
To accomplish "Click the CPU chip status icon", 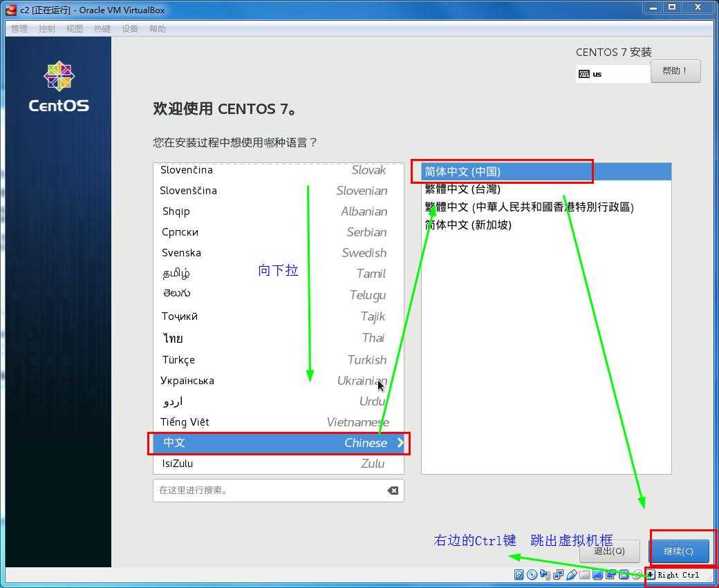I will [624, 574].
